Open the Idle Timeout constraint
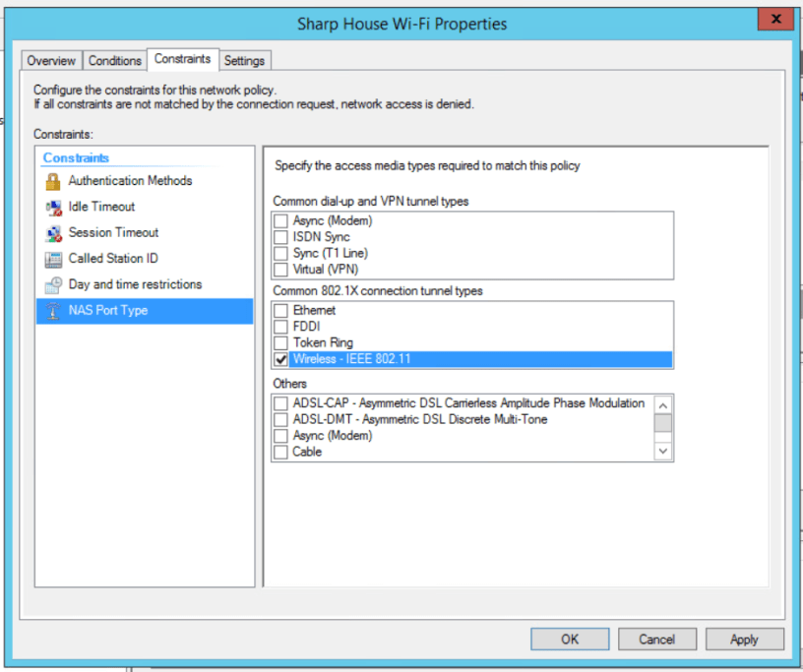803x672 pixels. (101, 207)
